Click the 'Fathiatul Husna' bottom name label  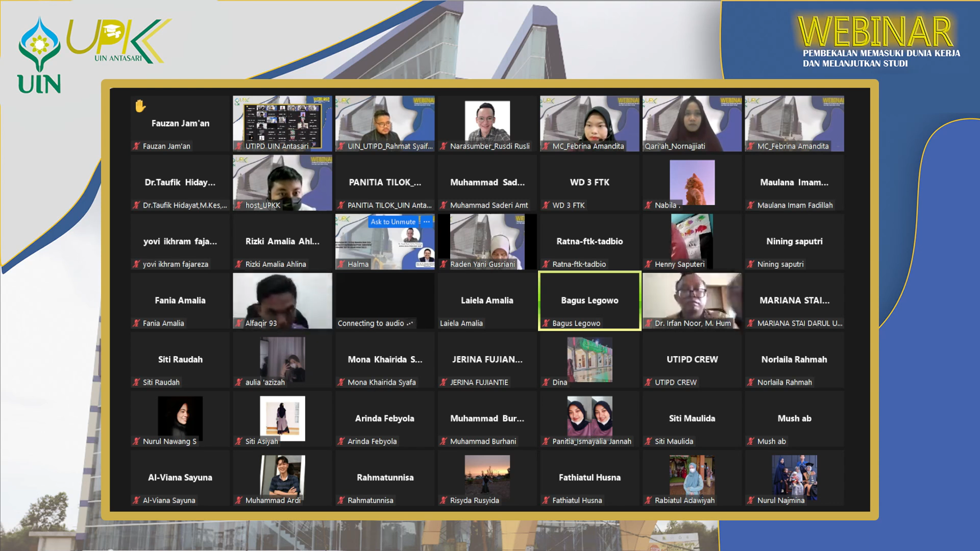click(x=577, y=500)
